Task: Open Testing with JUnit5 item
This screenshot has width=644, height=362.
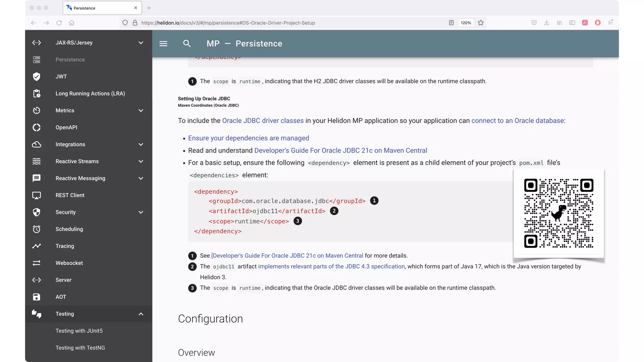Action: (x=79, y=331)
